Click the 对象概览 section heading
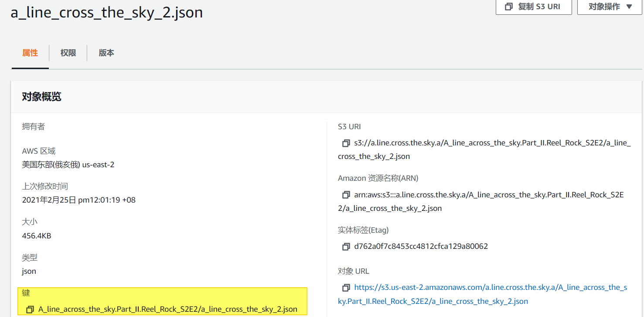The image size is (644, 317). tap(41, 97)
